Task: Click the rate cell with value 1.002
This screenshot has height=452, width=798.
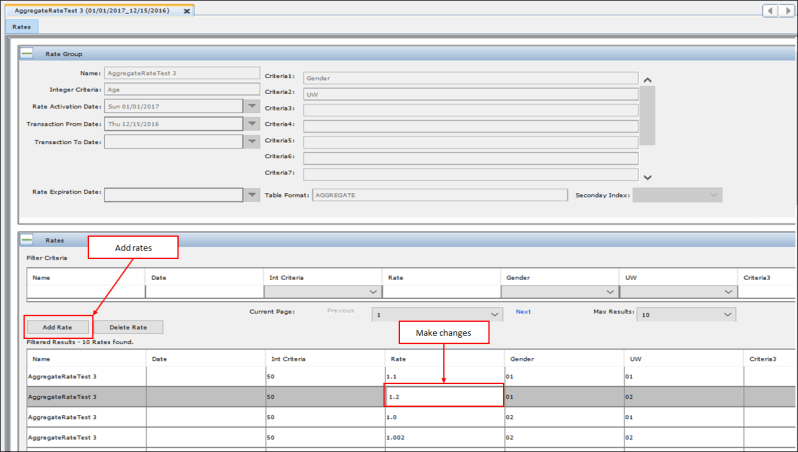Action: tap(445, 437)
